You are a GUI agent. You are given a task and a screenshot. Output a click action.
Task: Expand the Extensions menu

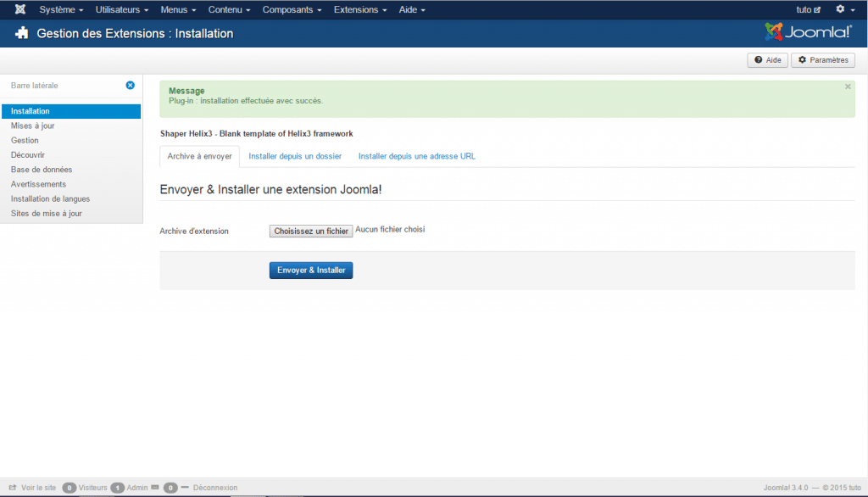361,9
